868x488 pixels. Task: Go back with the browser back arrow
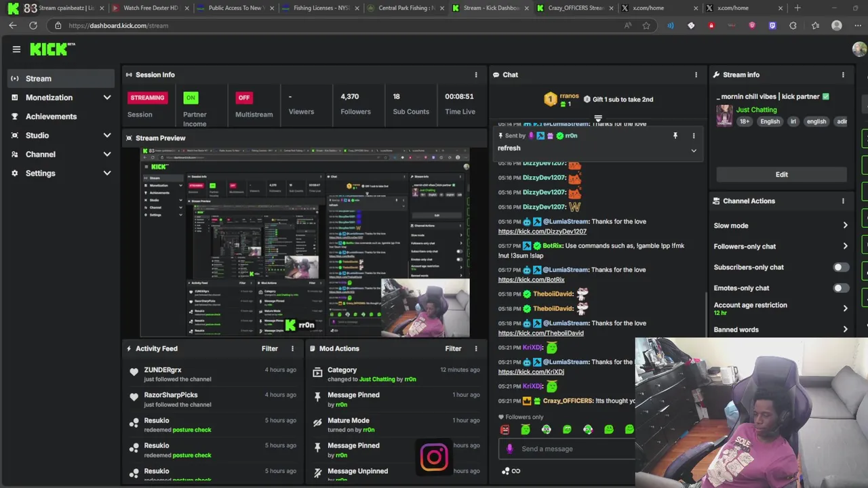(13, 25)
